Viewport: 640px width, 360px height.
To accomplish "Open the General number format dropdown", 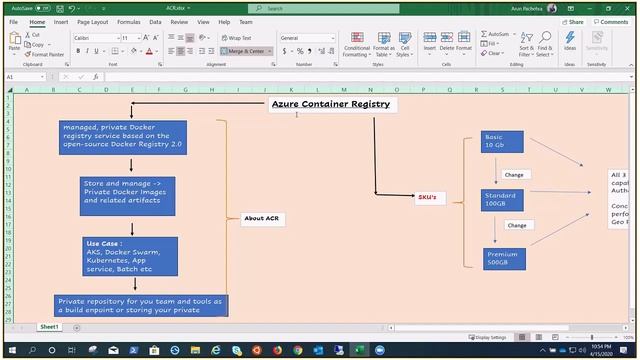I will [x=333, y=38].
